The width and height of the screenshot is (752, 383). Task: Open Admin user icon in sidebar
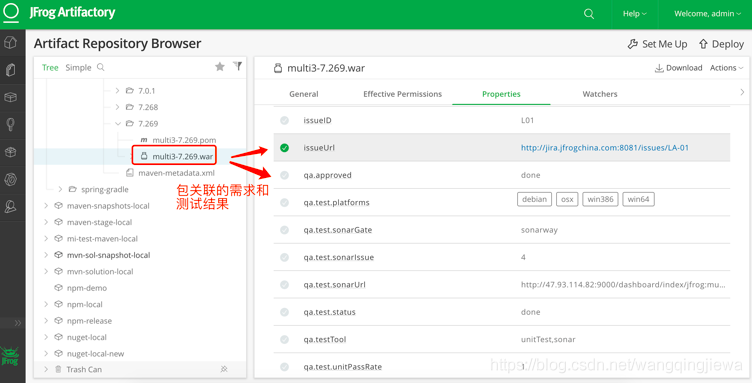click(x=10, y=207)
